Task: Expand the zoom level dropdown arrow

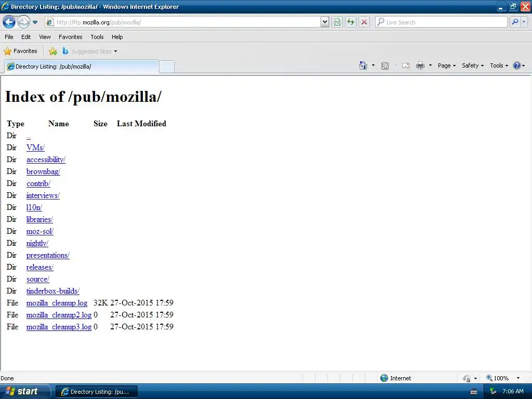Action: pyautogui.click(x=518, y=378)
